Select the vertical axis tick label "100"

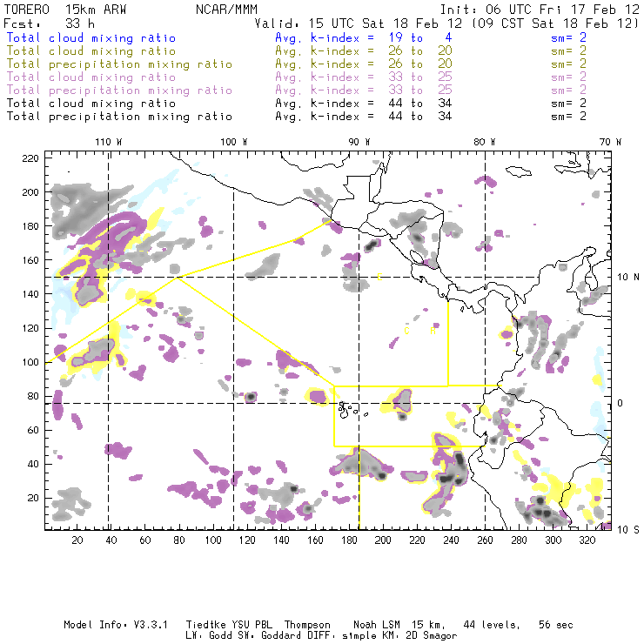30,362
